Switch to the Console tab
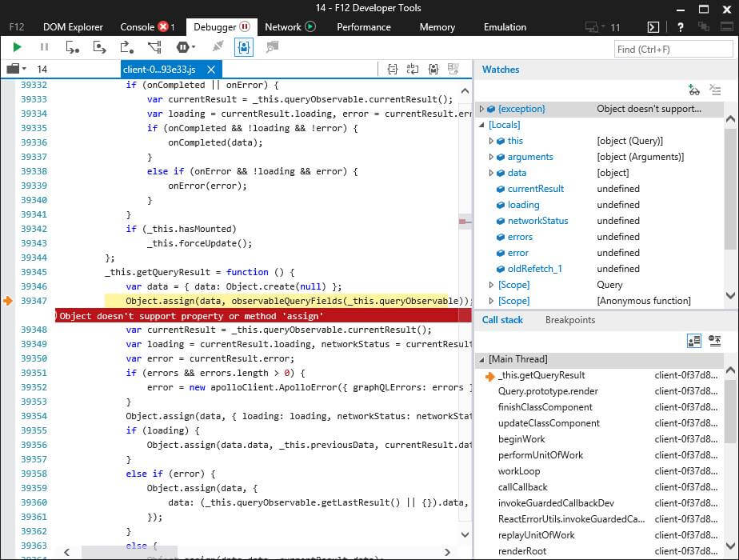The width and height of the screenshot is (739, 560). tap(137, 27)
